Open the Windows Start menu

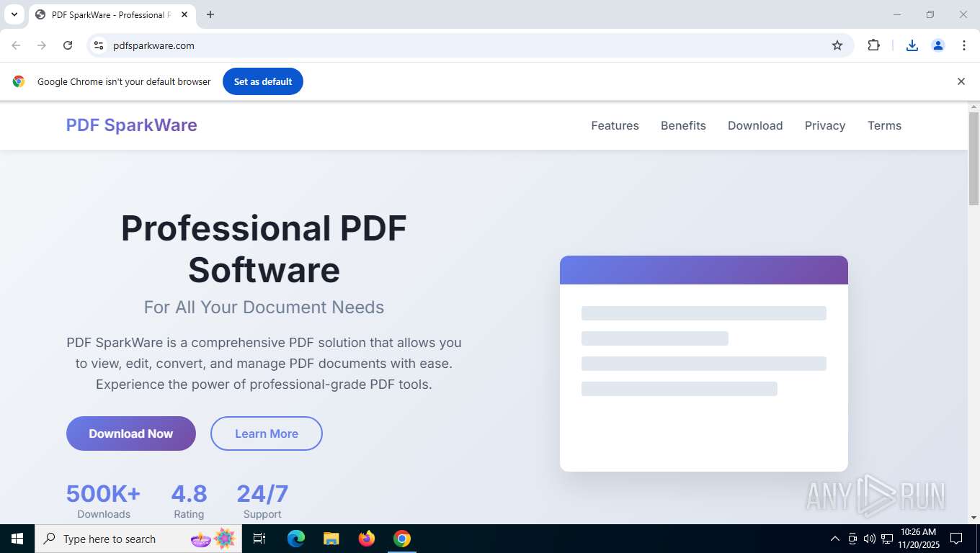tap(17, 539)
